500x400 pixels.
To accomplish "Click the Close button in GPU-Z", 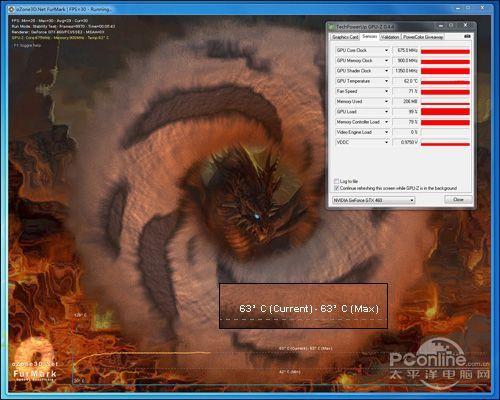I will tap(458, 200).
